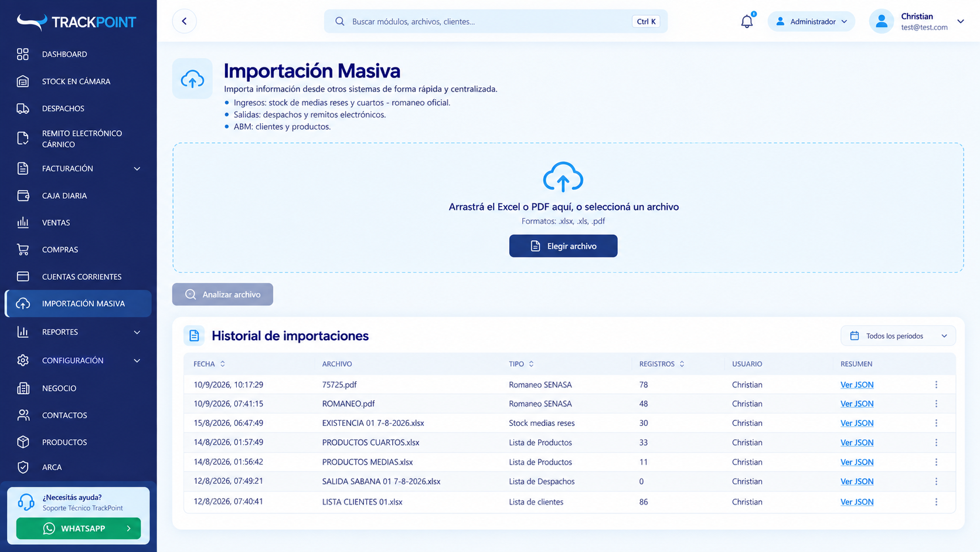Expand the Facturación submenu
The height and width of the screenshot is (552, 980).
point(137,168)
